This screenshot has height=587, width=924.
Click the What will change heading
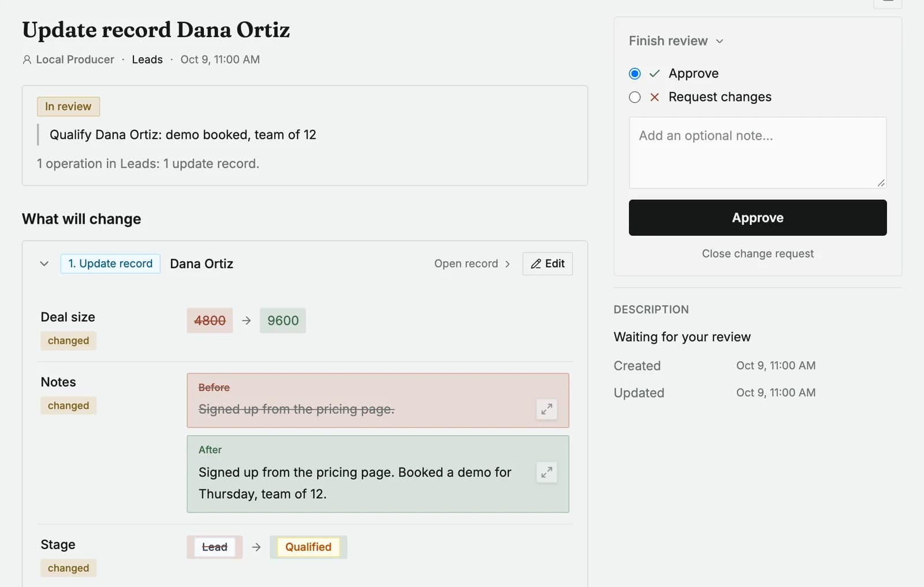point(81,219)
